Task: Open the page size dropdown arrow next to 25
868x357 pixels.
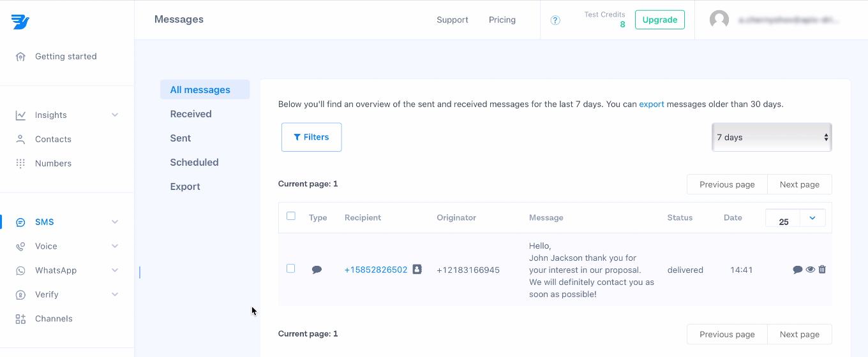Action: (x=812, y=218)
